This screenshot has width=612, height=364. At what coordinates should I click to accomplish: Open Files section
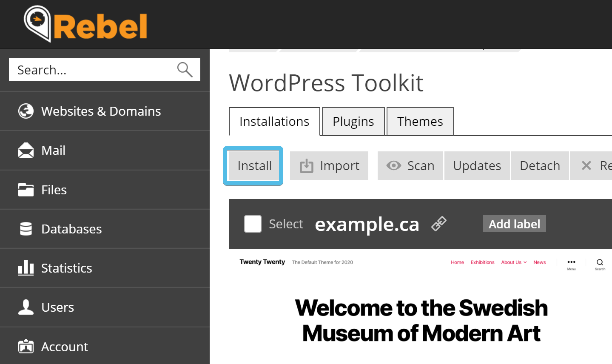105,190
